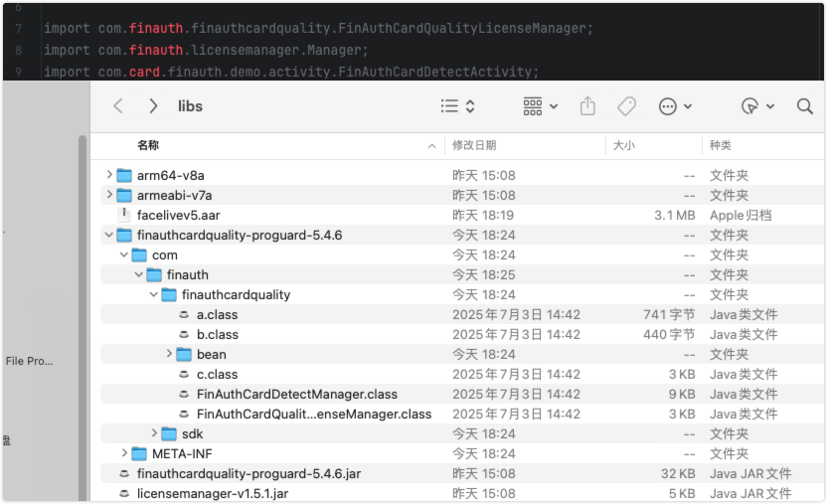827x504 pixels.
Task: Expand the sdk folder disclosure triangle
Action: 154,433
